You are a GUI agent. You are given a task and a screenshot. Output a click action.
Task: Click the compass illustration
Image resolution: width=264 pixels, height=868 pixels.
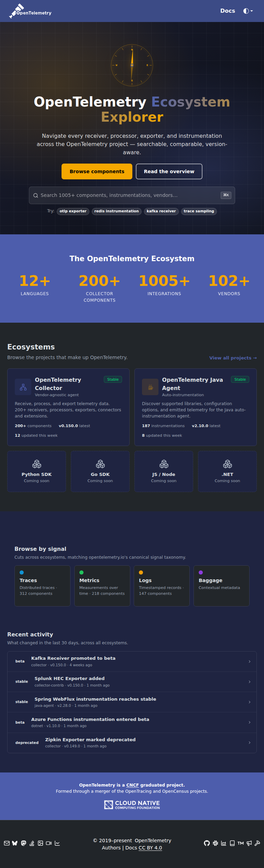[132, 65]
